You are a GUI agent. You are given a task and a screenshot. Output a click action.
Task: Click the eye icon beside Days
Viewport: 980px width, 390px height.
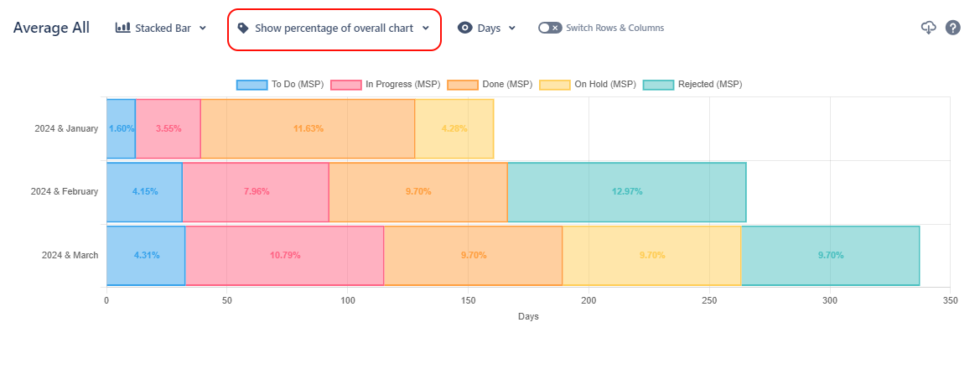464,28
